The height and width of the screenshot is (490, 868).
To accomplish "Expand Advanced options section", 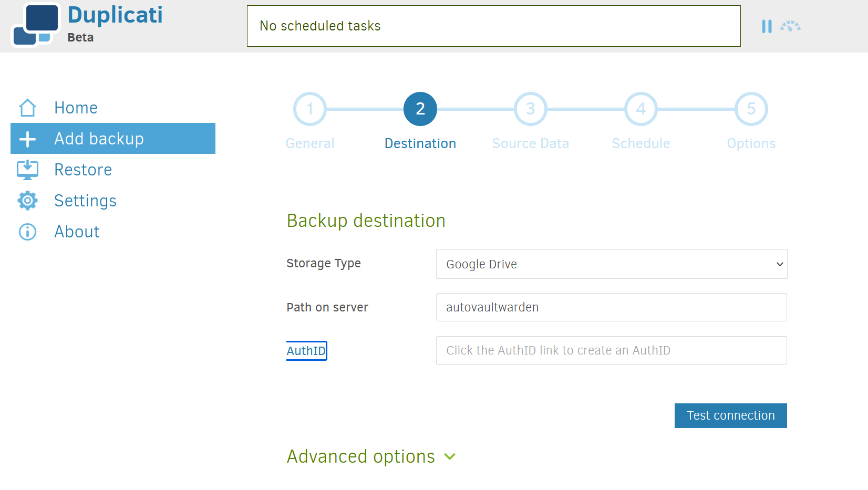I will point(371,456).
